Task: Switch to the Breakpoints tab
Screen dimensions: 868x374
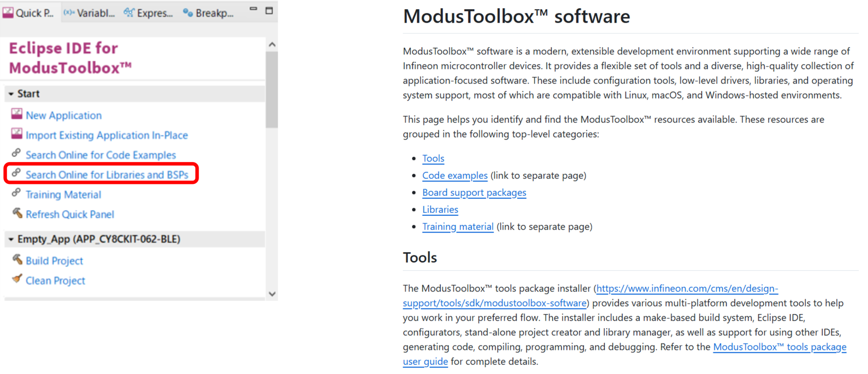Action: [x=208, y=13]
